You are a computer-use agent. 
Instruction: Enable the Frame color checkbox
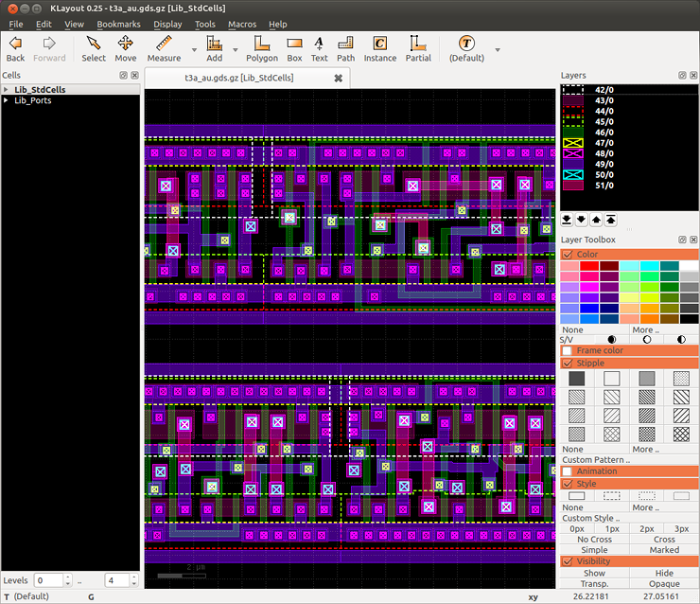pyautogui.click(x=568, y=350)
